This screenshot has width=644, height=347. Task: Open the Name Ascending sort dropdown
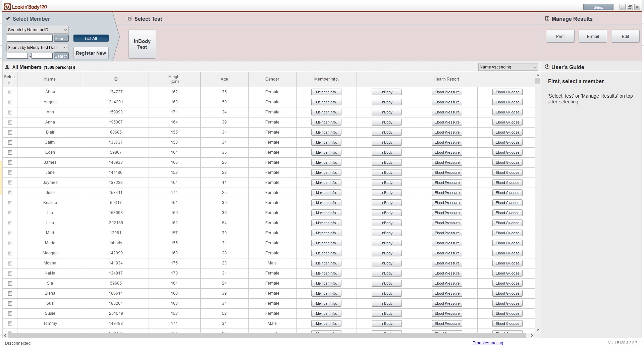pyautogui.click(x=507, y=67)
